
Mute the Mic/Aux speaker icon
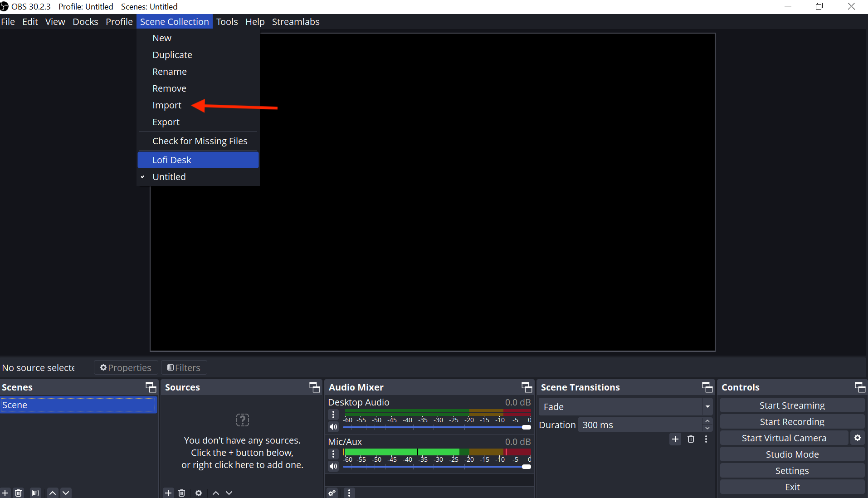click(x=333, y=466)
